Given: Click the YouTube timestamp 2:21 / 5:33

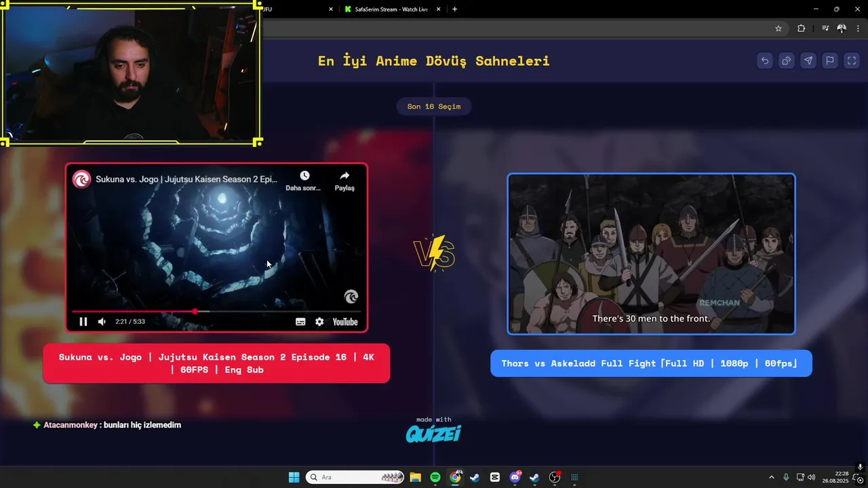Looking at the screenshot, I should click(x=130, y=321).
